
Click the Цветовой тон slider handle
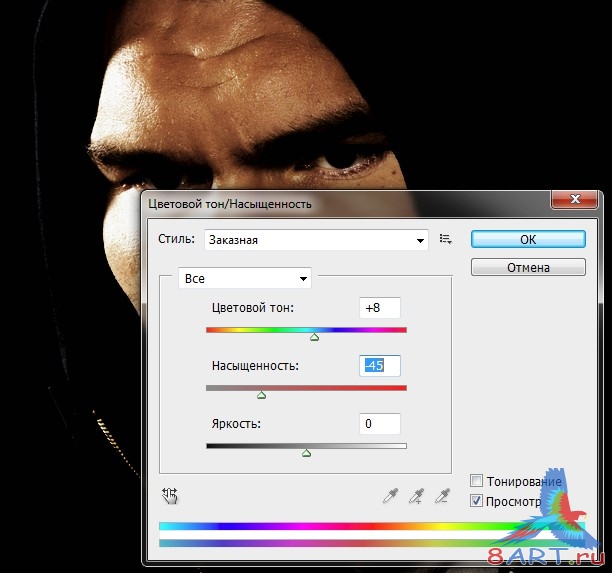click(315, 337)
